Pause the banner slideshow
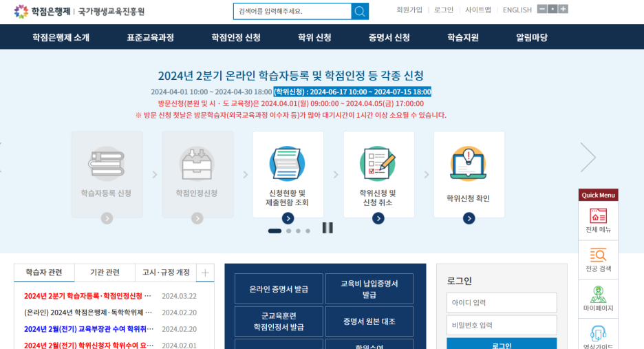This screenshot has width=644, height=349. (328, 228)
